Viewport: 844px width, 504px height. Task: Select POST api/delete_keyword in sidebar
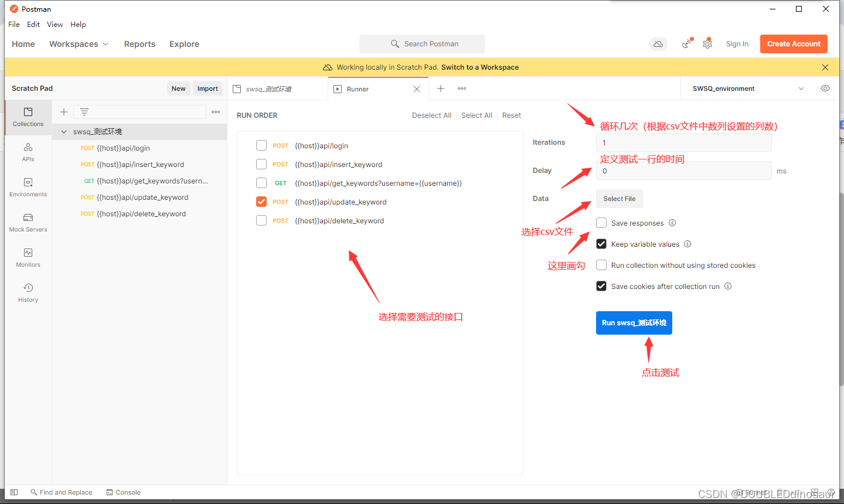coord(139,214)
